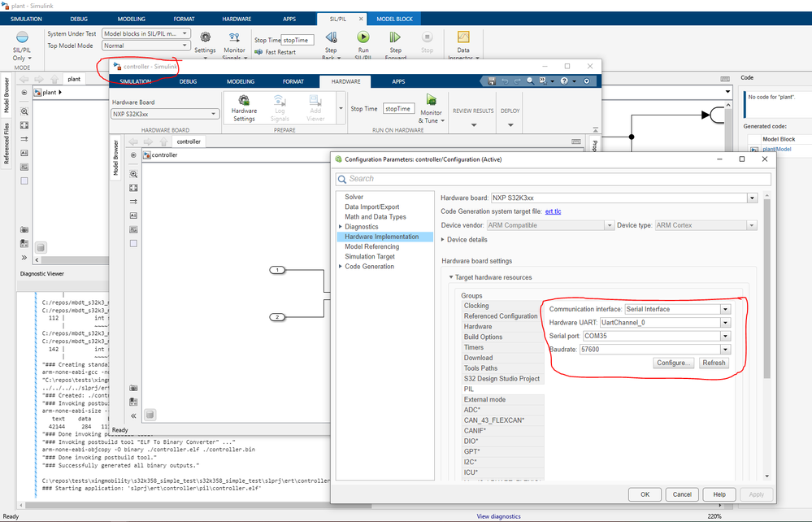
Task: Click Image icon in controller palette
Action: click(133, 229)
